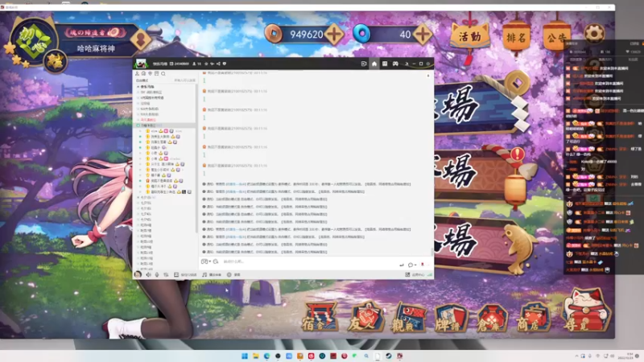Image resolution: width=644 pixels, height=362 pixels.
Task: Click the member count icon in chat header
Action: click(194, 64)
